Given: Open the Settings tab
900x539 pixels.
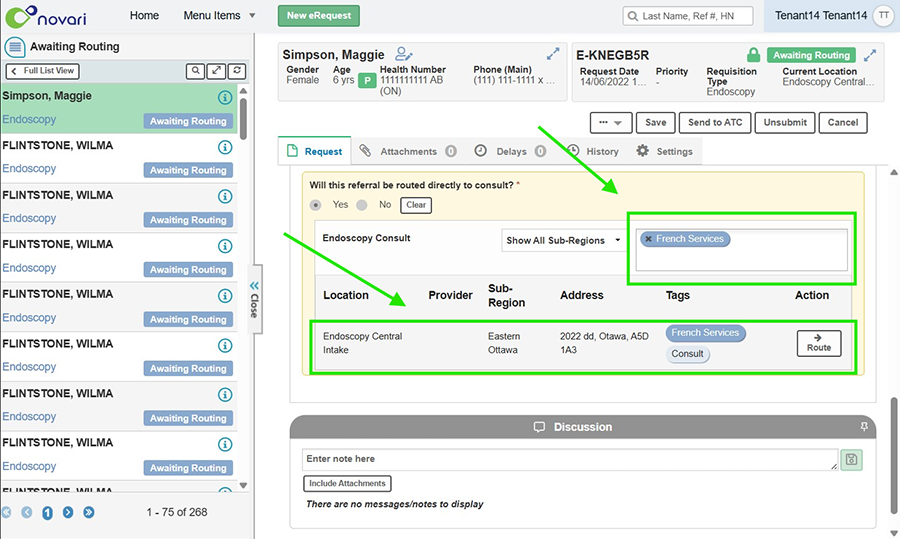Looking at the screenshot, I should click(665, 151).
